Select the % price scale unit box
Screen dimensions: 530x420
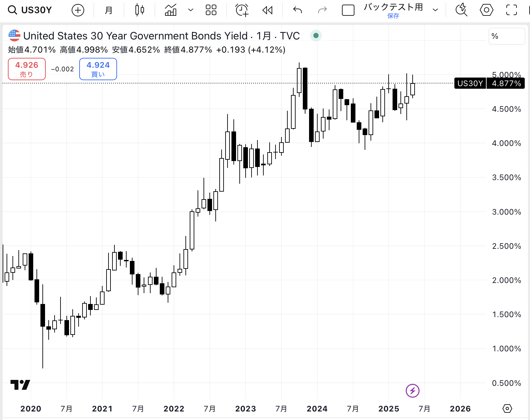point(507,36)
